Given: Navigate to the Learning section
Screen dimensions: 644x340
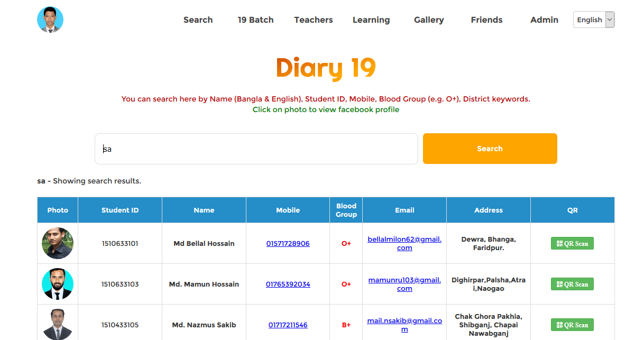Looking at the screenshot, I should pyautogui.click(x=371, y=20).
